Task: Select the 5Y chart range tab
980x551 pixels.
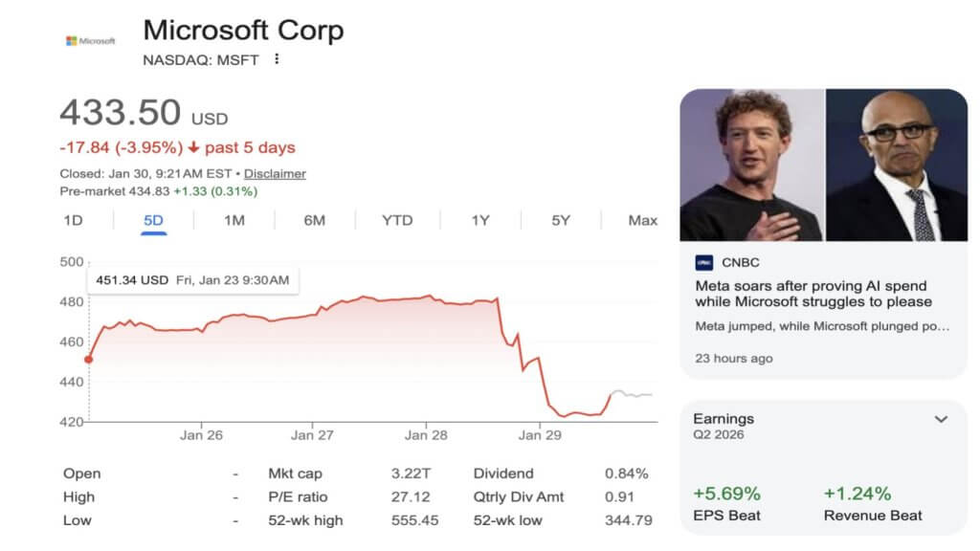Action: point(561,220)
